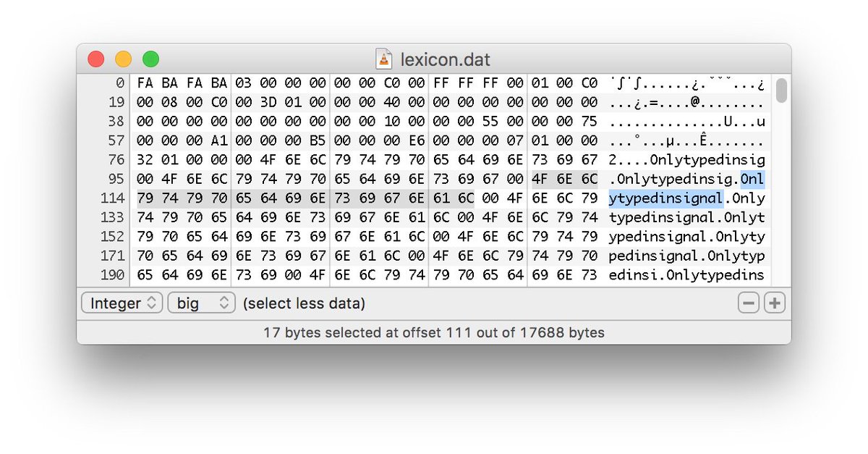
Task: Click hex byte 03 in the first row
Action: click(x=243, y=83)
